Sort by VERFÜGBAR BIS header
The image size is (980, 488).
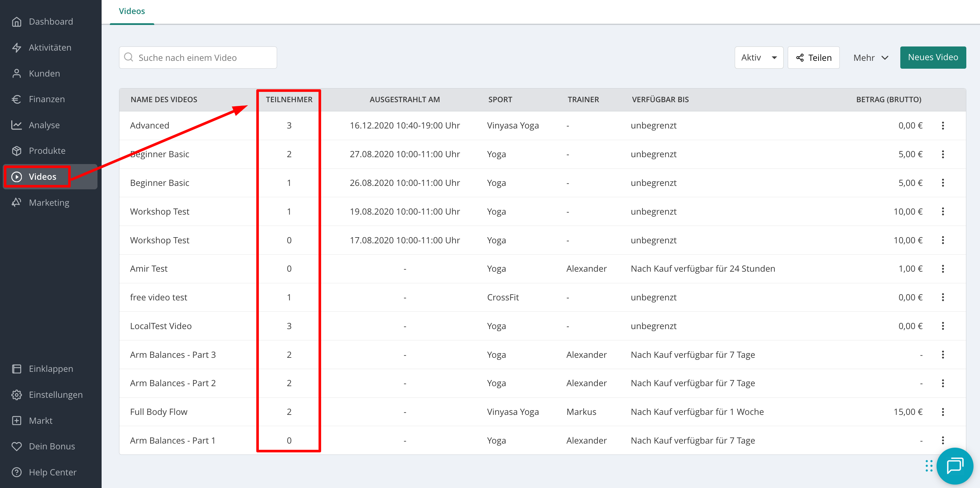660,99
